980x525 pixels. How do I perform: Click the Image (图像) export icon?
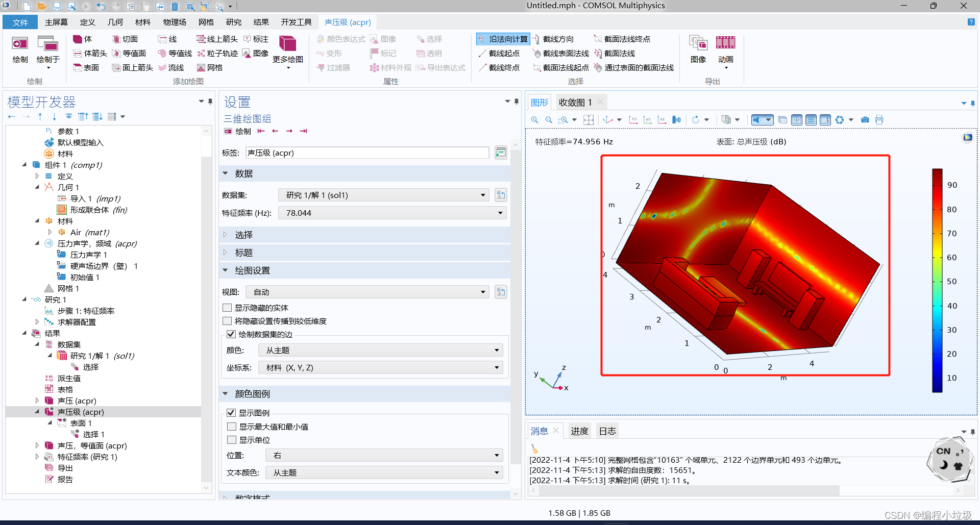pos(698,49)
